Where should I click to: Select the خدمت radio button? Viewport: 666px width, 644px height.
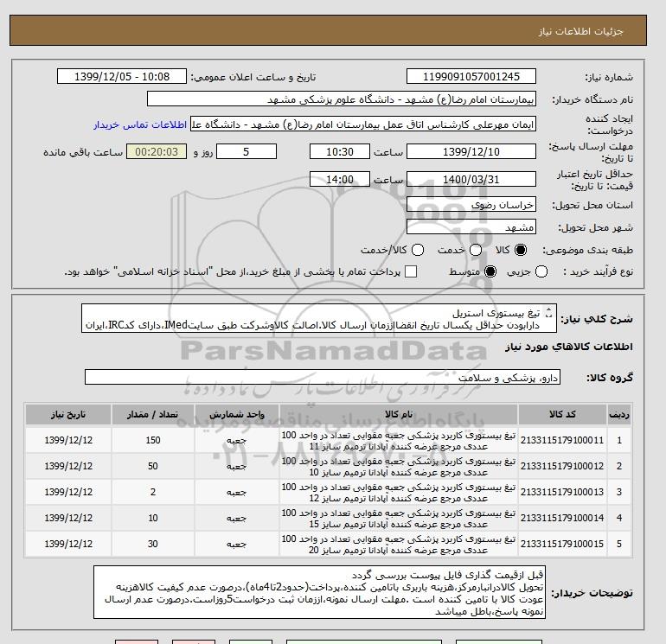[476, 250]
